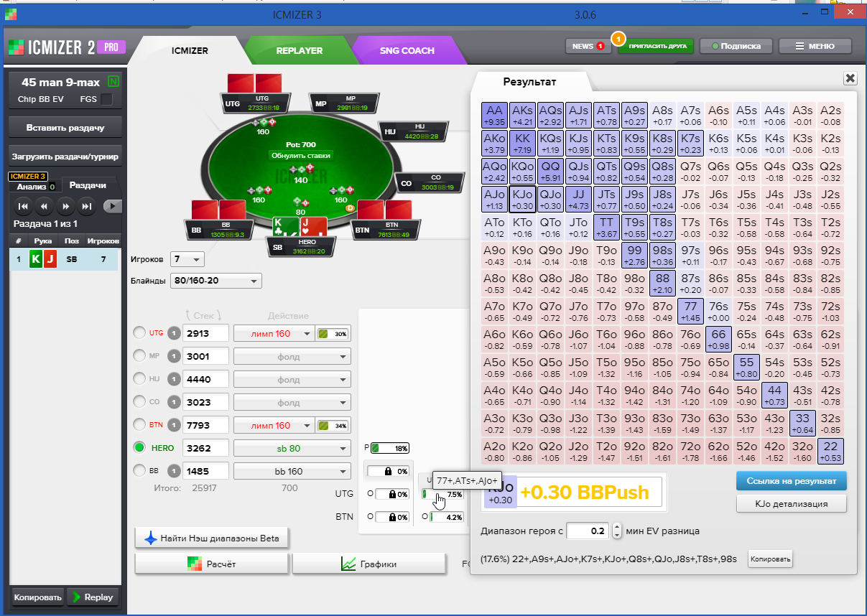Click Hero's King of clubs card

[x=286, y=227]
